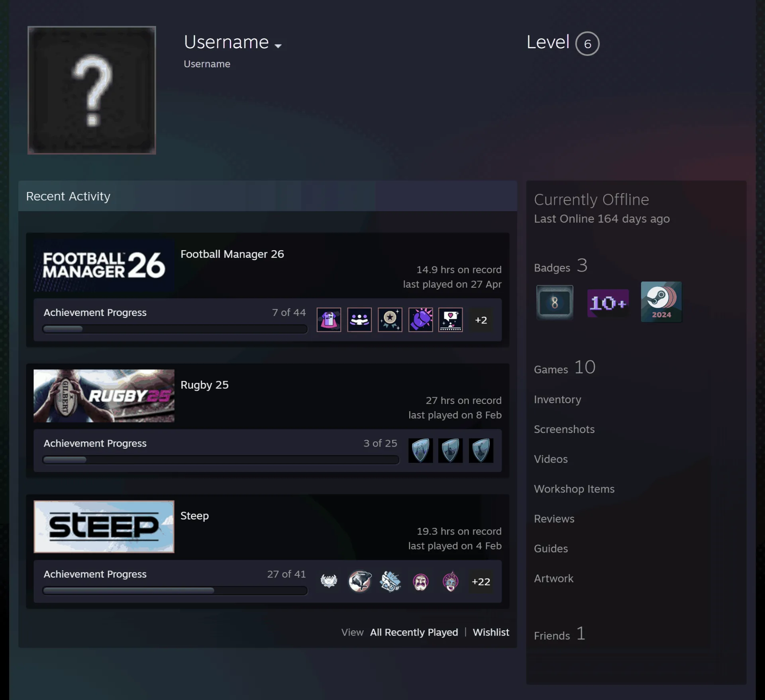
Task: Open the Friends 1 link
Action: (559, 633)
